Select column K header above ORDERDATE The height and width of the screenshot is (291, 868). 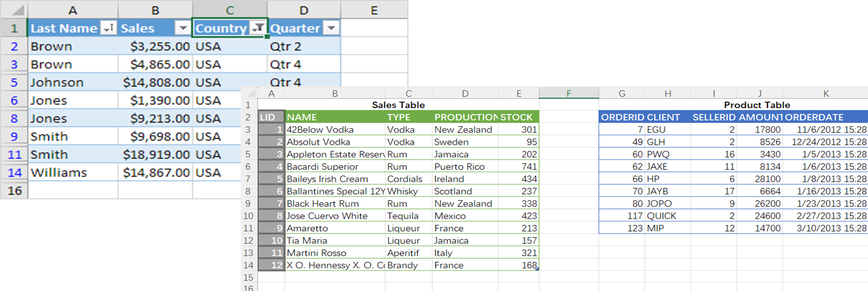point(825,93)
